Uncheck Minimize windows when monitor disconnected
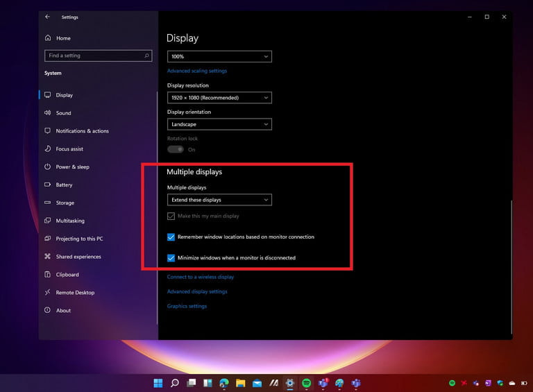The height and width of the screenshot is (392, 533). pyautogui.click(x=171, y=258)
